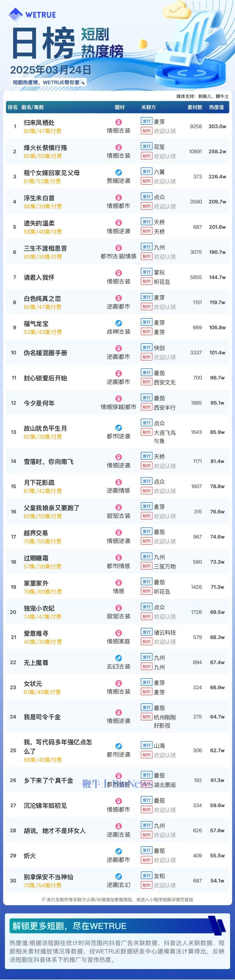Click the male icon for 无上魔尊

[x=118, y=658]
